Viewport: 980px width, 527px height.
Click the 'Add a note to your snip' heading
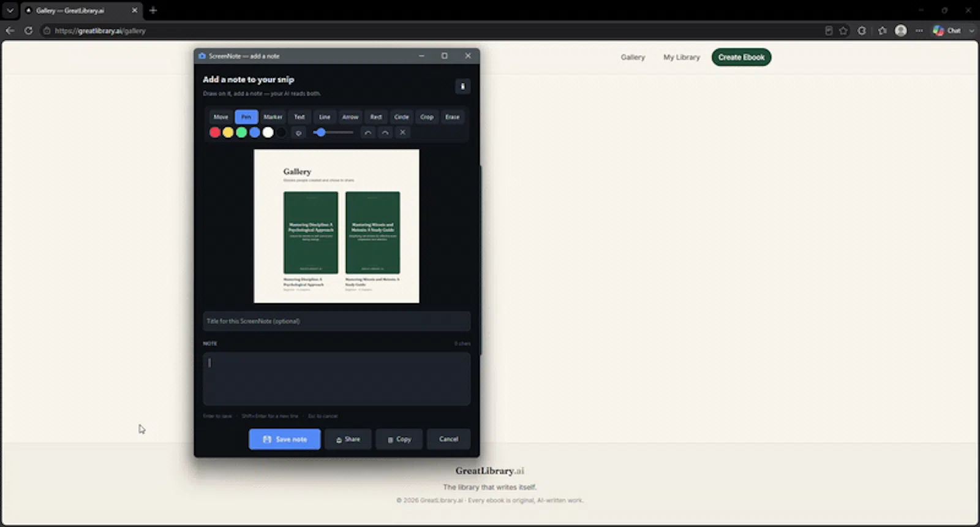point(249,80)
